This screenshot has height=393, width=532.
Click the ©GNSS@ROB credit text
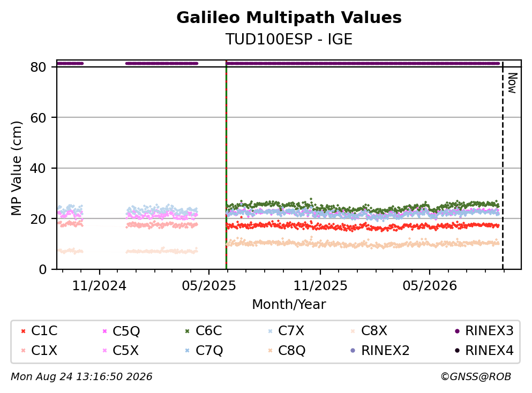(476, 376)
